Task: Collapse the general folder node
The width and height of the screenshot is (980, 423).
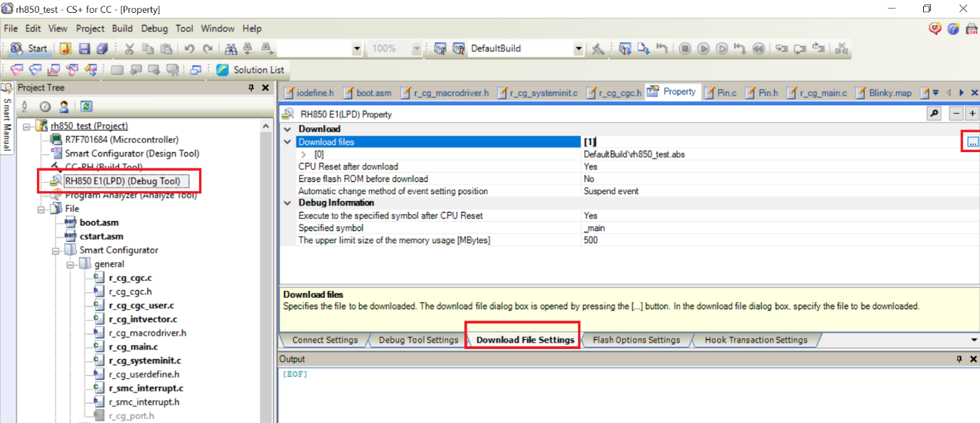Action: click(x=70, y=264)
